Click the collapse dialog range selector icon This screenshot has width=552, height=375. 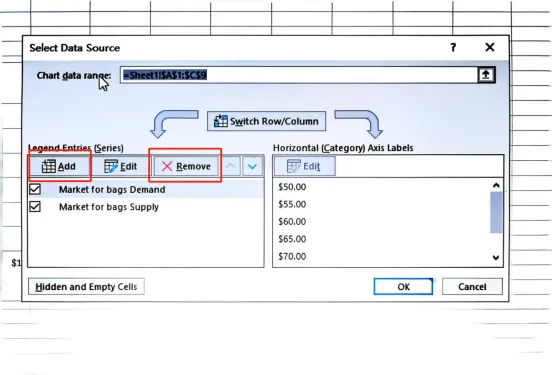coord(486,75)
